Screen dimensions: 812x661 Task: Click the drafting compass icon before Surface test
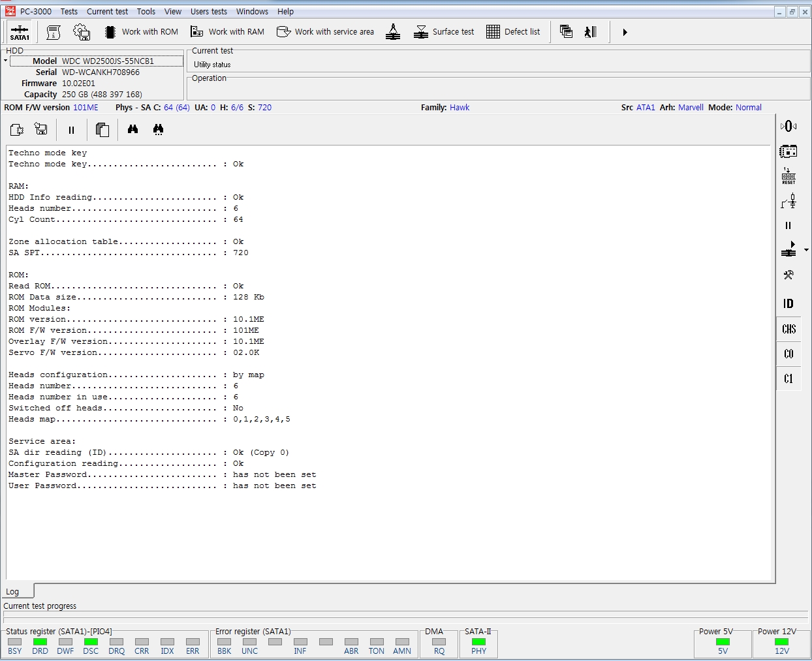coord(393,31)
